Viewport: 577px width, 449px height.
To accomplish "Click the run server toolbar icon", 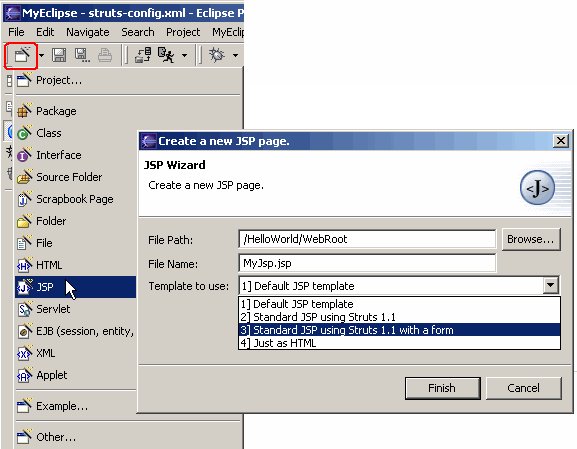I will (166, 55).
